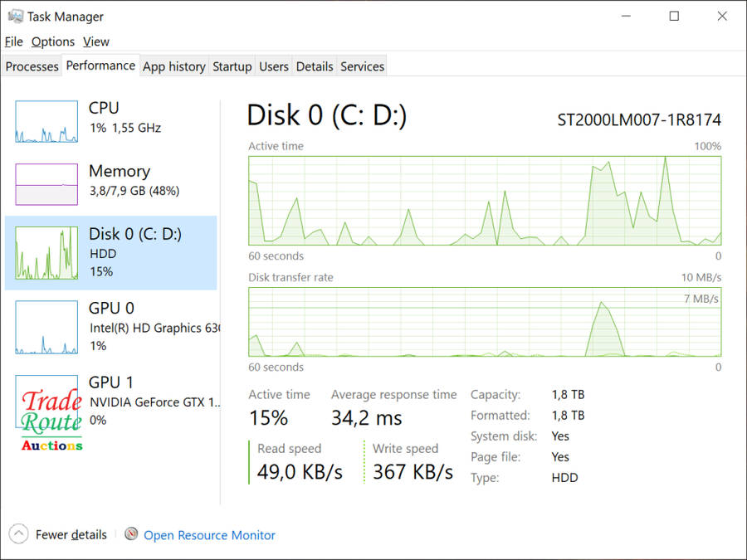
Task: Click the Active time graph
Action: click(485, 201)
